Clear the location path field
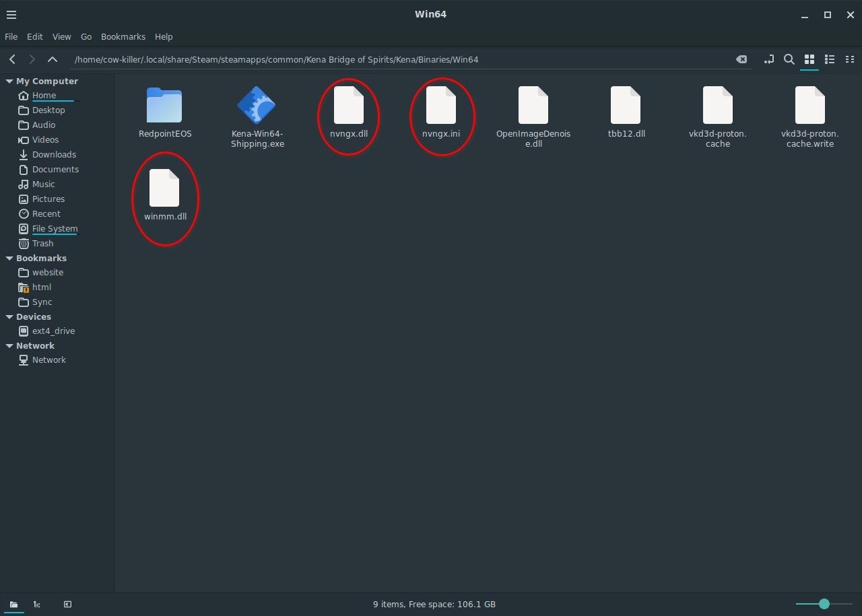 point(741,59)
